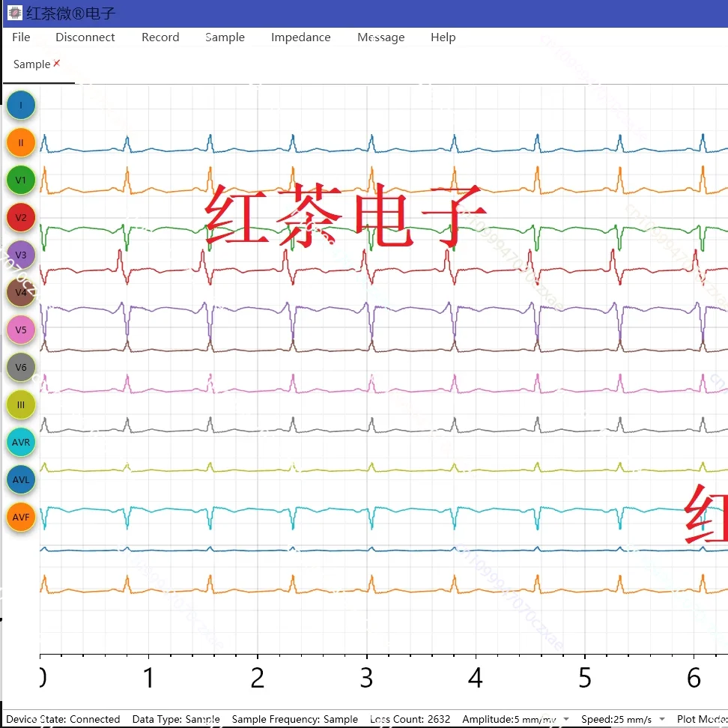This screenshot has width=728, height=728.
Task: Click the time axis label 3
Action: coord(366,678)
